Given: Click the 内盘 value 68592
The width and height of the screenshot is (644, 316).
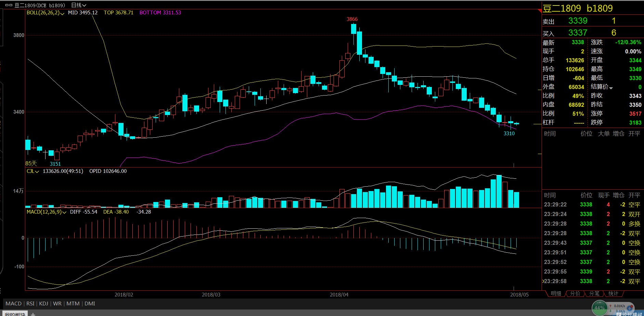Looking at the screenshot, I should pos(576,105).
